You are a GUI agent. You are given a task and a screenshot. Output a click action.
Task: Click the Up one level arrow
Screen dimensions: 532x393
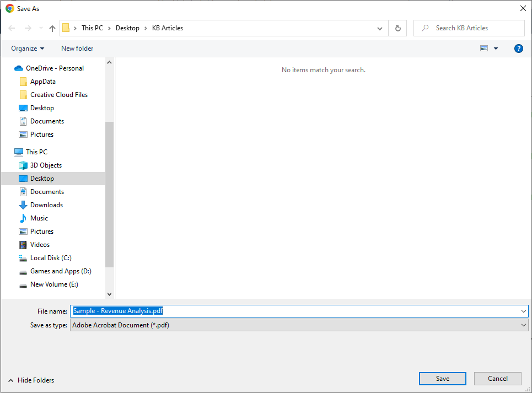(x=52, y=28)
